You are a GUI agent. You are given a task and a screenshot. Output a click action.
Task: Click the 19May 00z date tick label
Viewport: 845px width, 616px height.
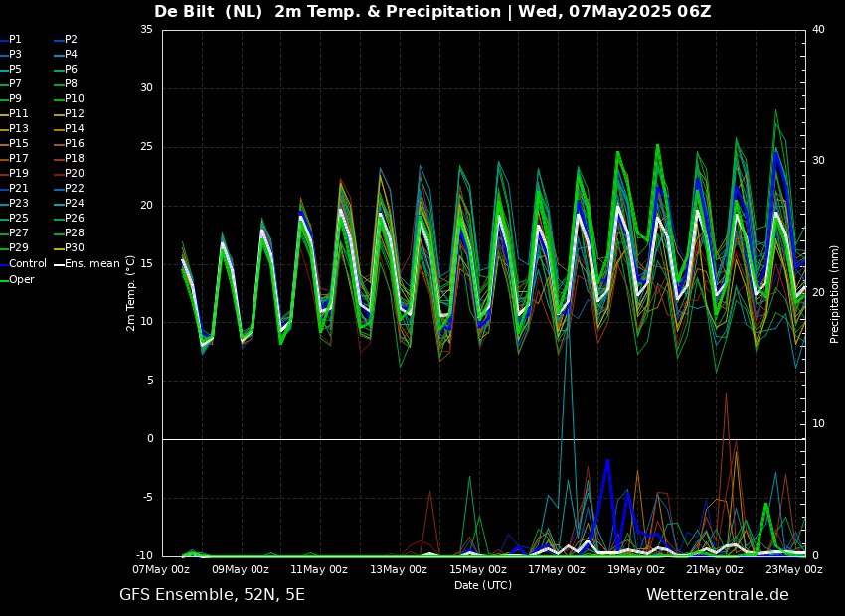(635, 570)
